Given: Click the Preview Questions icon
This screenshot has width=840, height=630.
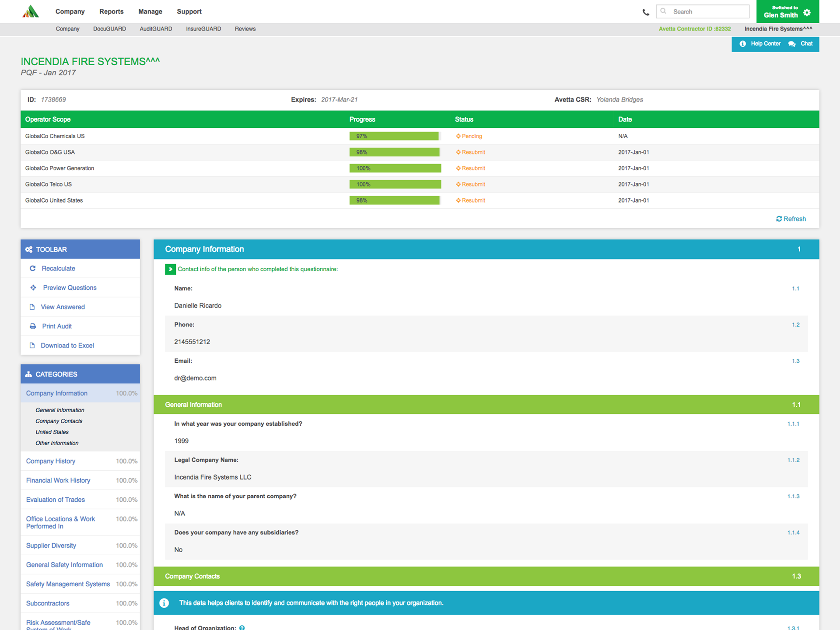Looking at the screenshot, I should tap(33, 287).
